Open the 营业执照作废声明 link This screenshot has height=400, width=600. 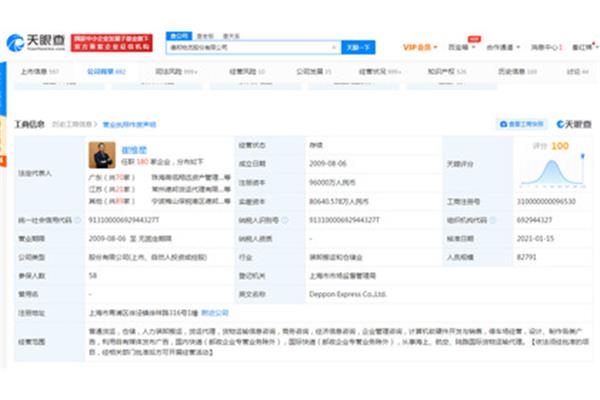[129, 124]
